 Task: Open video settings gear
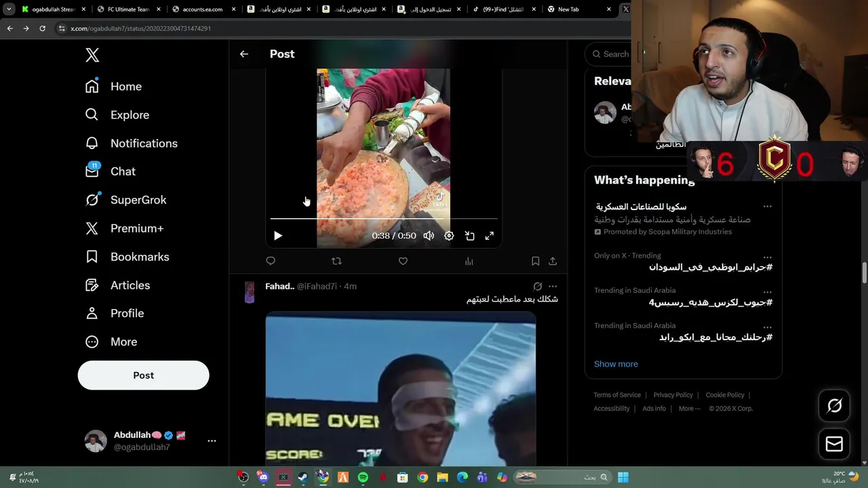[x=449, y=236]
